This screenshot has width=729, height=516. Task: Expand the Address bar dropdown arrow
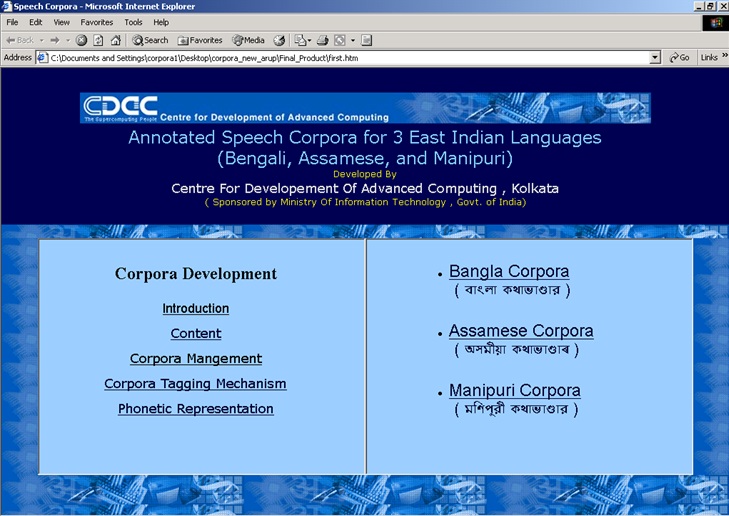pos(655,58)
